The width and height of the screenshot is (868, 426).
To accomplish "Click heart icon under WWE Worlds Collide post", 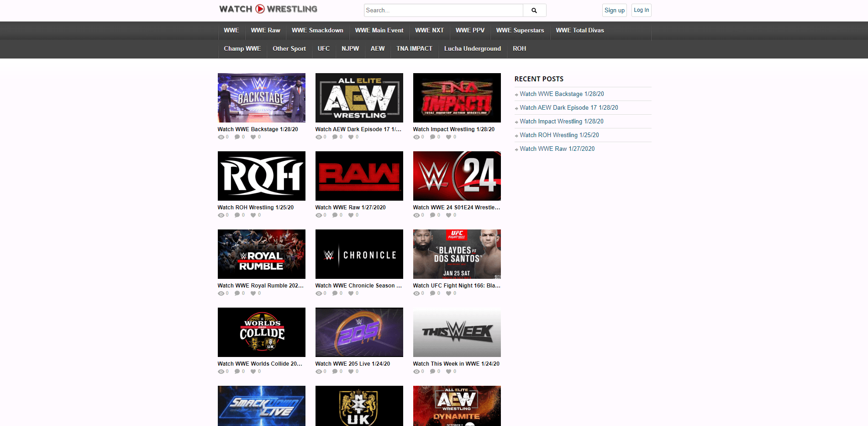I will coord(253,372).
